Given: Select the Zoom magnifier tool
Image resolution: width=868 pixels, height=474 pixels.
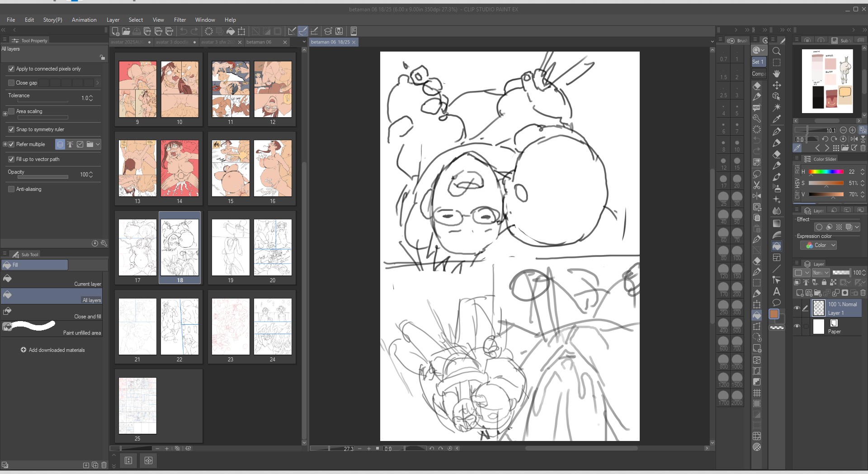Looking at the screenshot, I should 777,51.
